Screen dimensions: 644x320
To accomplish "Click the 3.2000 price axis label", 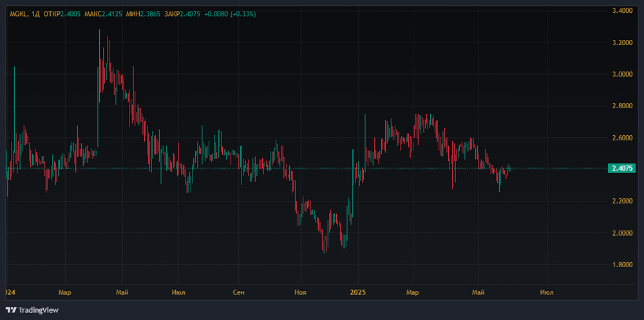I will 622,42.
